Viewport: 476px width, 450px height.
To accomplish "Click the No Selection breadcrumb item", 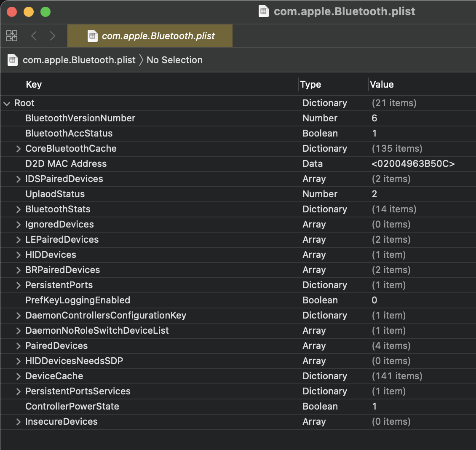I will click(174, 60).
